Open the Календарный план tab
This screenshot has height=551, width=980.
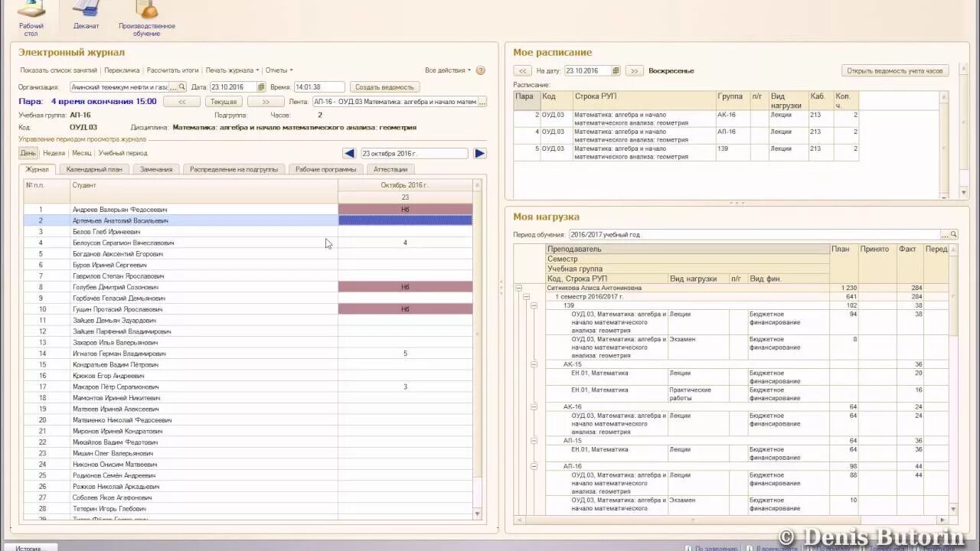click(x=93, y=169)
